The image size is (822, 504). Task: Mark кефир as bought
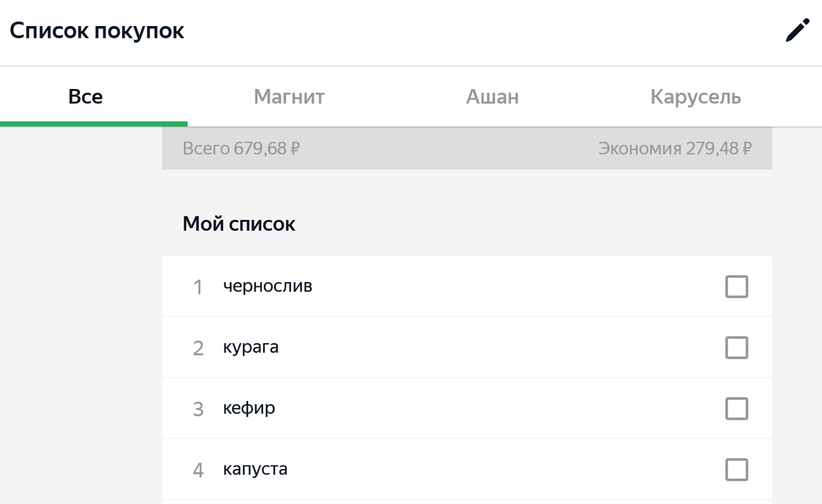point(736,409)
